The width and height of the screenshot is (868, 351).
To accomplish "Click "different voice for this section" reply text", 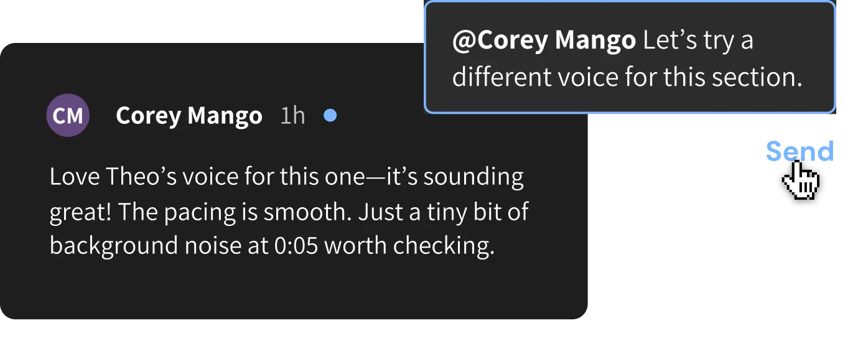I will coord(627,78).
